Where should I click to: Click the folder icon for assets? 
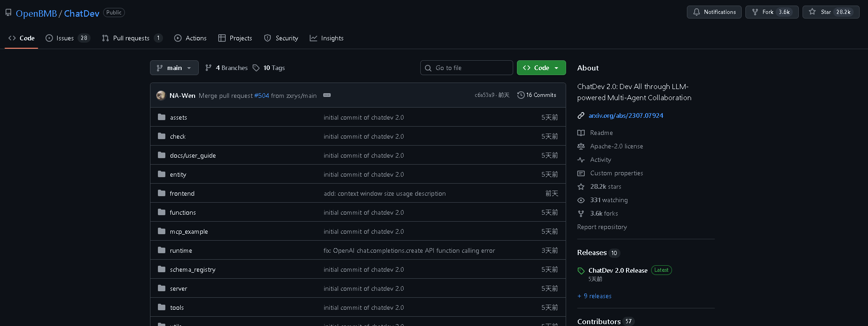coord(162,117)
